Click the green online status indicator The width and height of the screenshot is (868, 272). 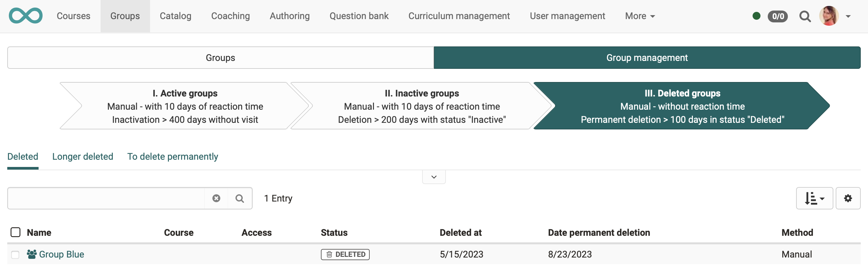(756, 16)
